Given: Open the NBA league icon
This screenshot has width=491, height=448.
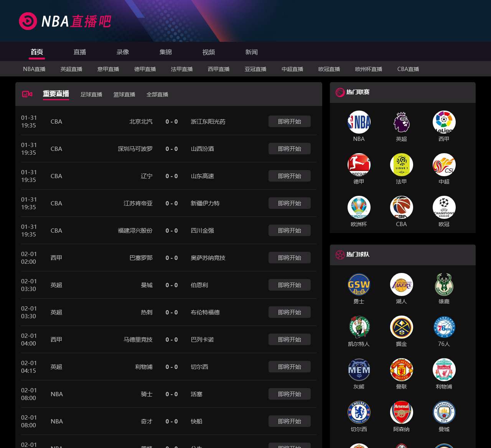Looking at the screenshot, I should (359, 122).
